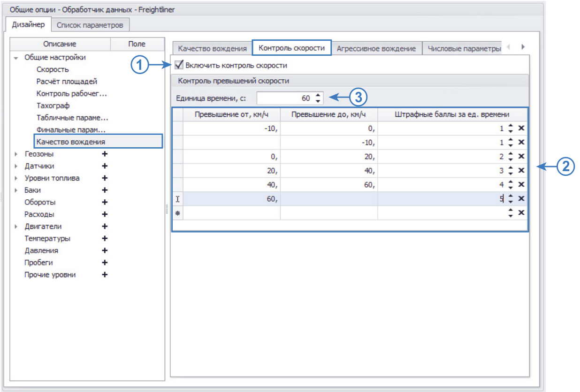Image resolution: width=580 pixels, height=392 pixels.
Task: Delete first row with -10 to 0 range
Action: tap(521, 128)
